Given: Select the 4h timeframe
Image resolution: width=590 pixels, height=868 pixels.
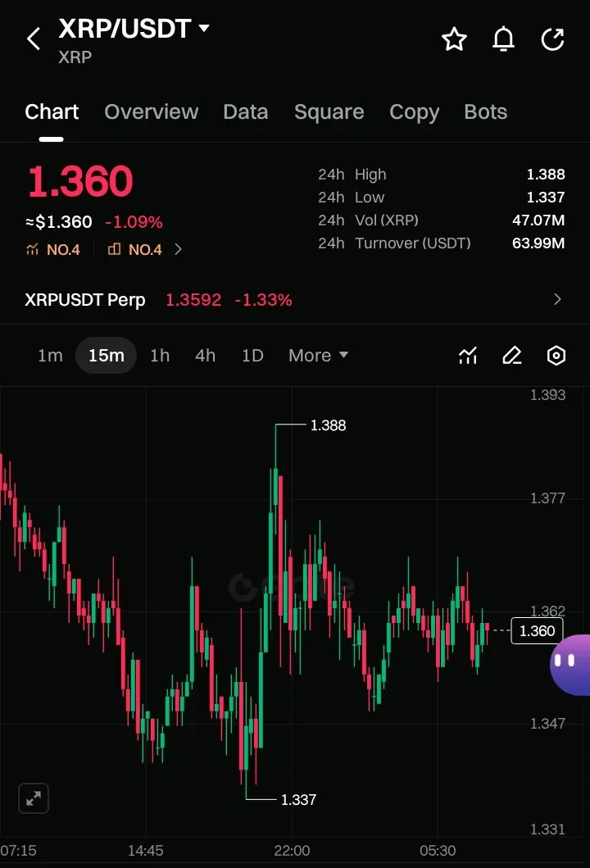Looking at the screenshot, I should [x=205, y=356].
